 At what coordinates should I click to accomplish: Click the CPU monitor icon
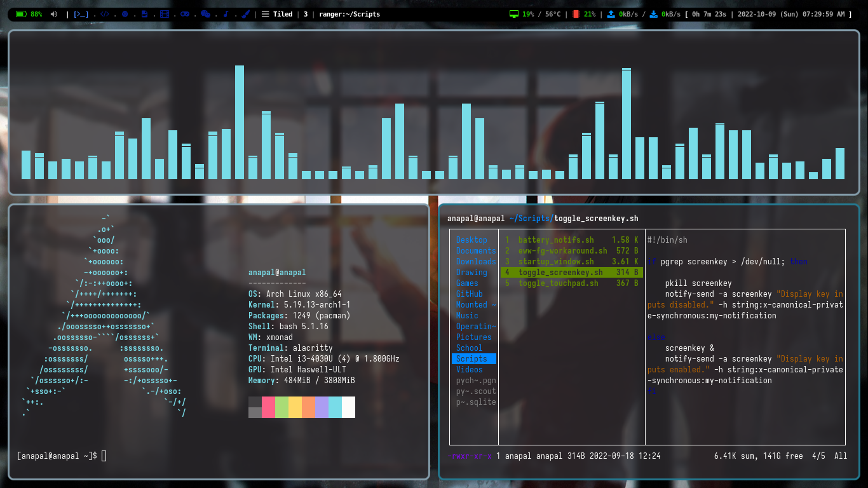point(514,14)
